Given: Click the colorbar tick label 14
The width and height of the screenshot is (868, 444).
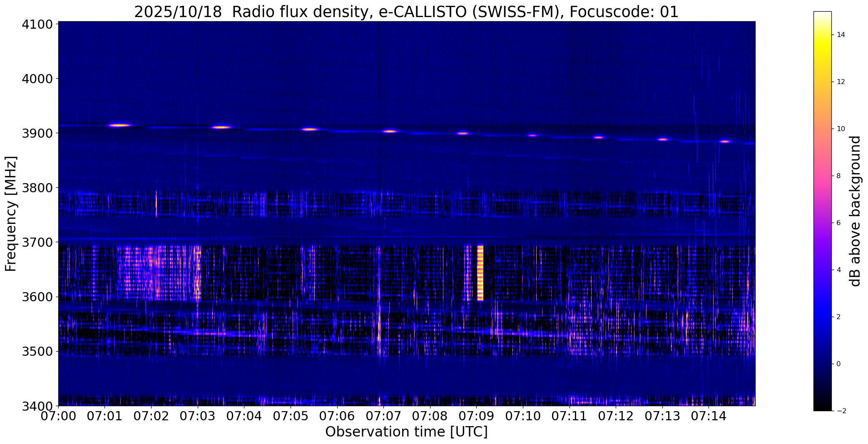Looking at the screenshot, I should point(841,35).
